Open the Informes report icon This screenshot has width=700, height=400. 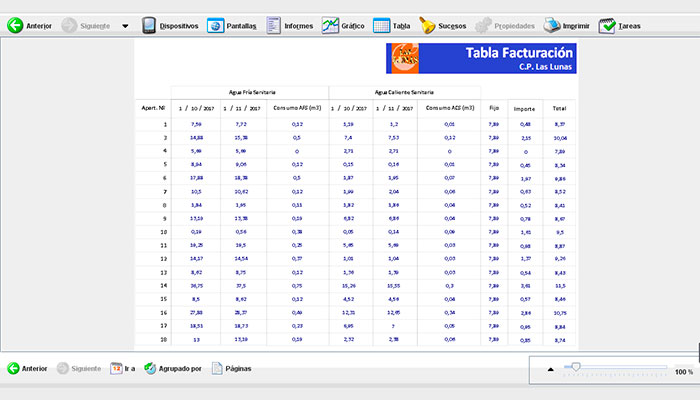[273, 25]
